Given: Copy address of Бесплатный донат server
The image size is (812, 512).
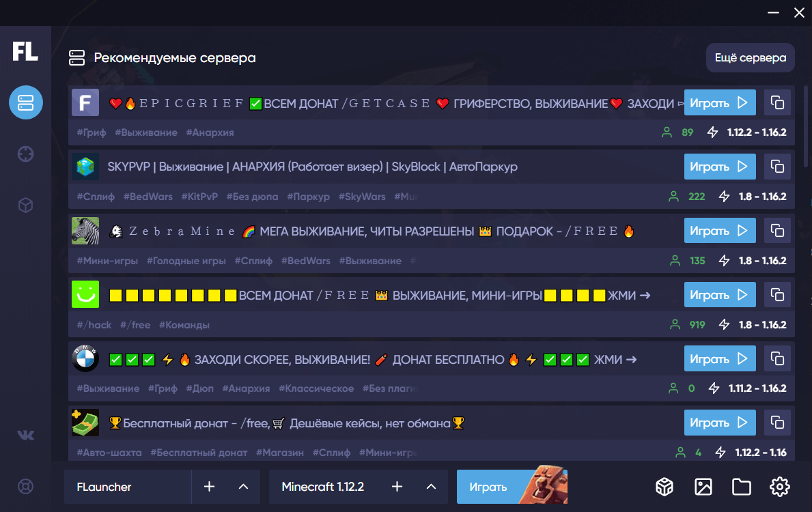Looking at the screenshot, I should pyautogui.click(x=777, y=423).
